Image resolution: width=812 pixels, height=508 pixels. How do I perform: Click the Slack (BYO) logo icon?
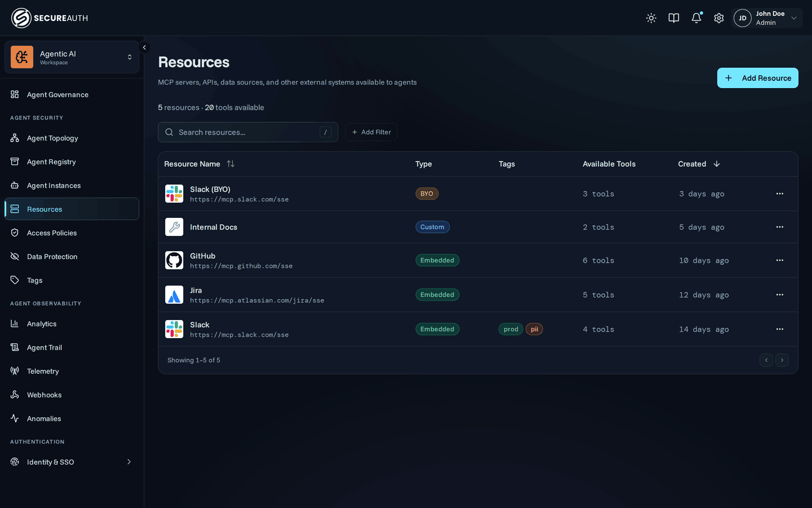coord(174,194)
